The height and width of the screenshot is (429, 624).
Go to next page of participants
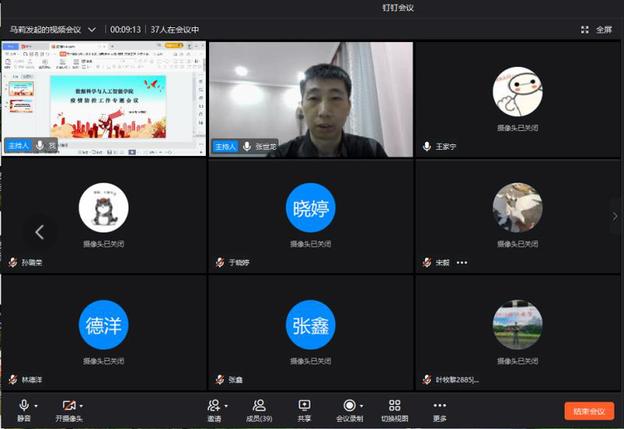click(614, 215)
